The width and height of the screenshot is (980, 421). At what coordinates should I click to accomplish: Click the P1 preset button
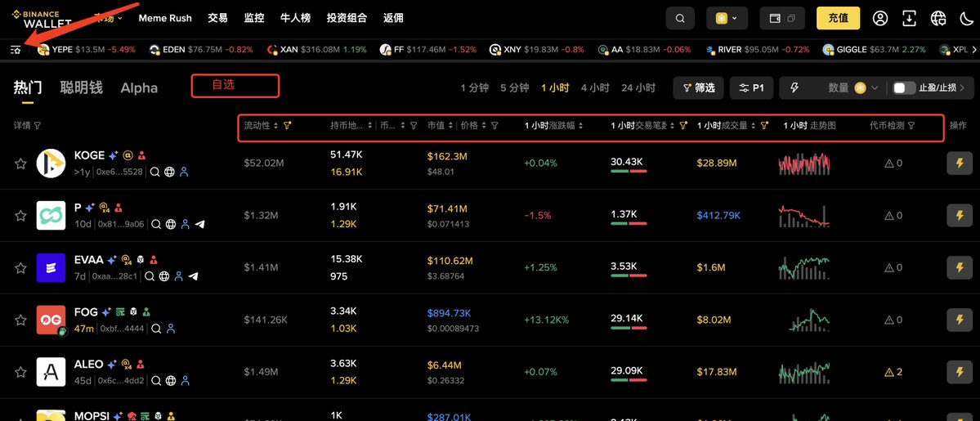click(752, 88)
